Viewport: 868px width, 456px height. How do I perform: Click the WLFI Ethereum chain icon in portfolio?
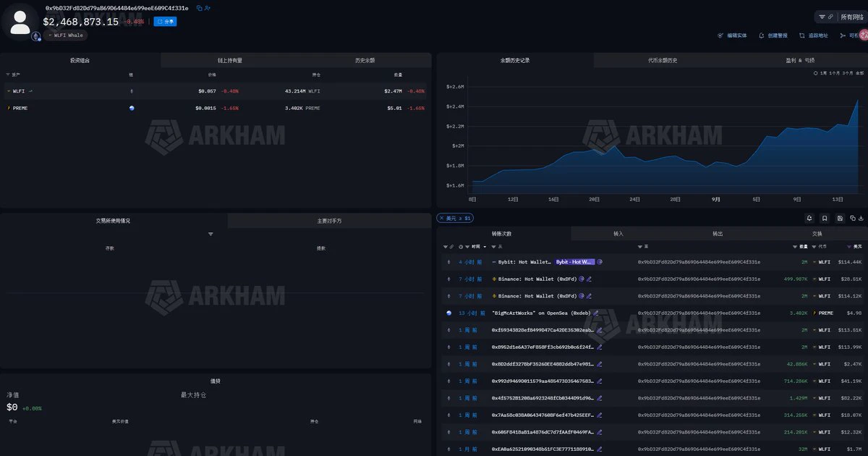(x=132, y=91)
